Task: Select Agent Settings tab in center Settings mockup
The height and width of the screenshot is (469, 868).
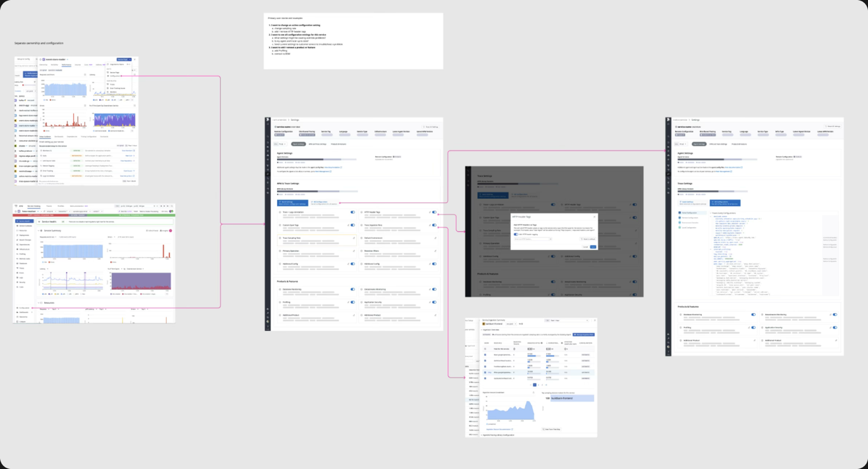Action: coord(299,144)
